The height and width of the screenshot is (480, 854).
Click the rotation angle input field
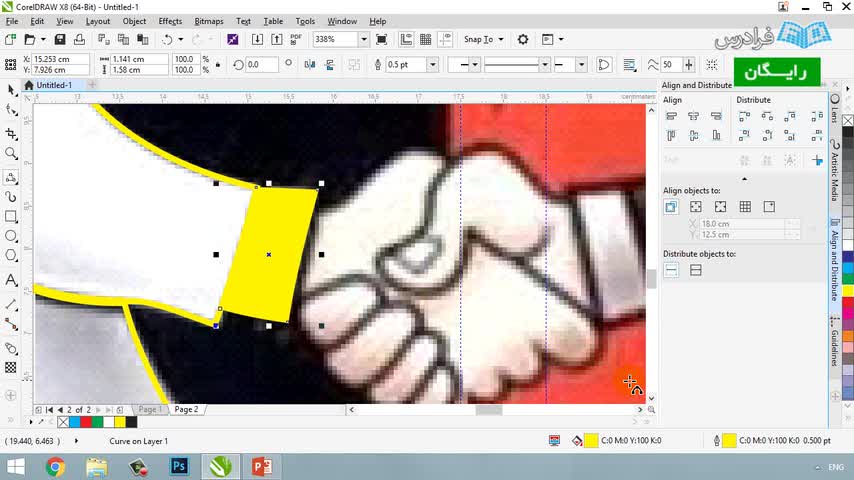click(261, 65)
